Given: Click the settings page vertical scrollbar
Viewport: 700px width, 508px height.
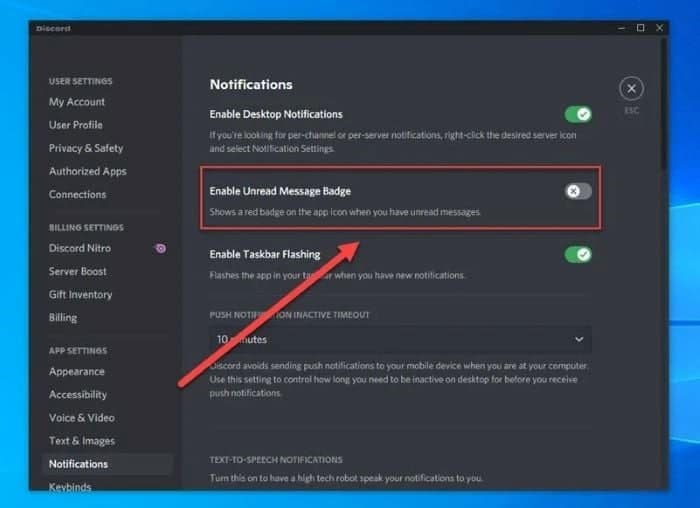Looking at the screenshot, I should click(x=664, y=104).
